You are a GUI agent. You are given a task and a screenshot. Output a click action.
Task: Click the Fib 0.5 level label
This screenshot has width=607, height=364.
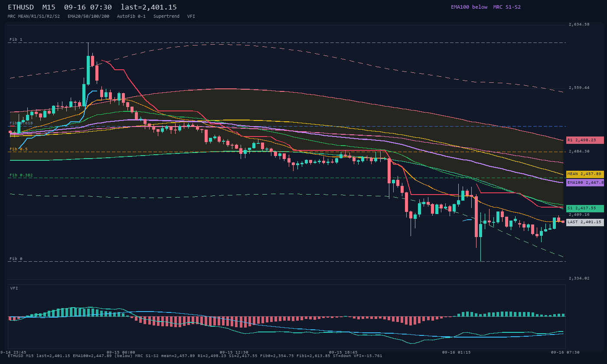19,149
